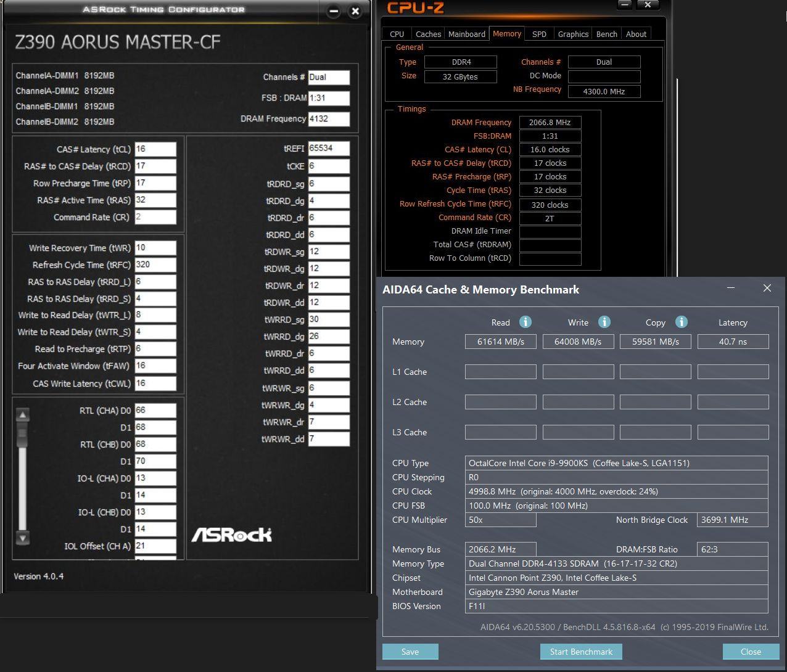Click the FSB : DRAM ratio field in ASRock
Image resolution: width=787 pixels, height=672 pixels.
click(x=329, y=98)
